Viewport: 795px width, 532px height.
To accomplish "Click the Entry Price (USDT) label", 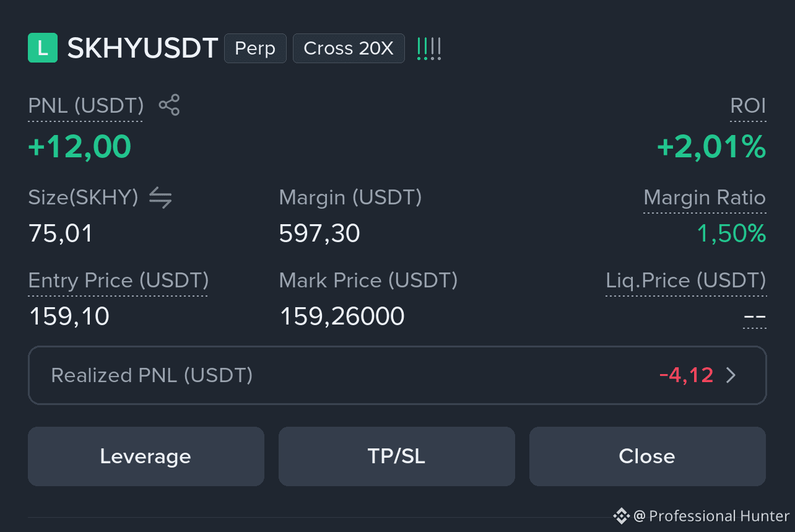I will point(118,281).
